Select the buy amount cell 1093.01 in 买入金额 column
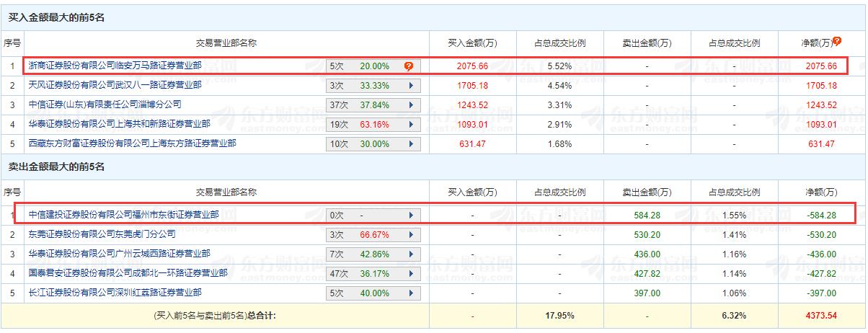The image size is (868, 333). pos(473,125)
